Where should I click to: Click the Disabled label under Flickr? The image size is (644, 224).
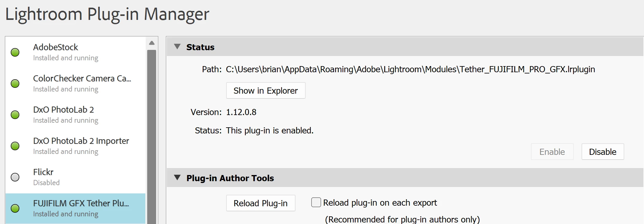[x=46, y=183]
